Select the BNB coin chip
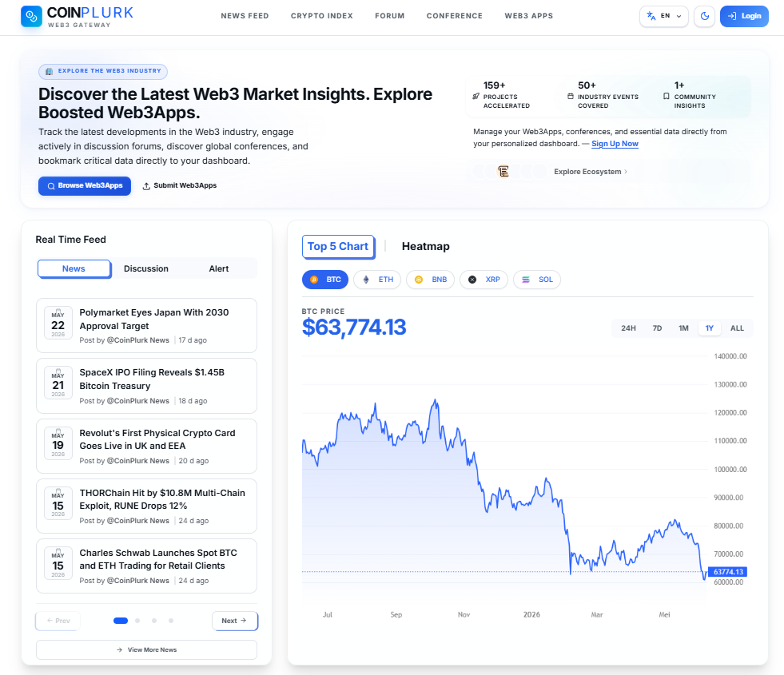Image resolution: width=784 pixels, height=675 pixels. coord(430,280)
